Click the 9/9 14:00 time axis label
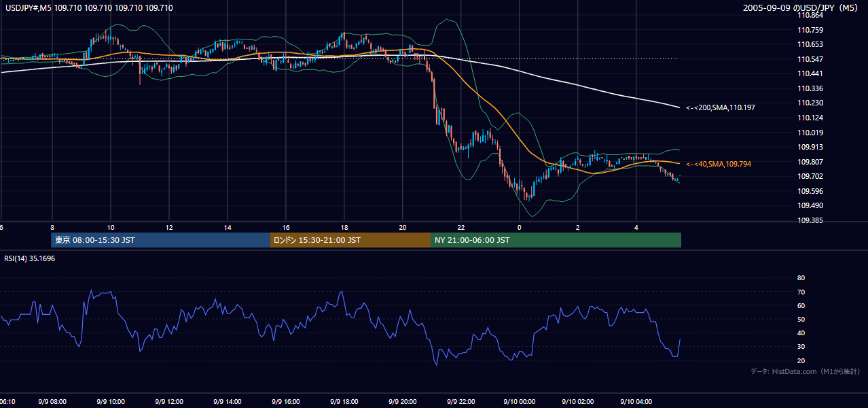Screen dimensions: 868x408 point(228,402)
